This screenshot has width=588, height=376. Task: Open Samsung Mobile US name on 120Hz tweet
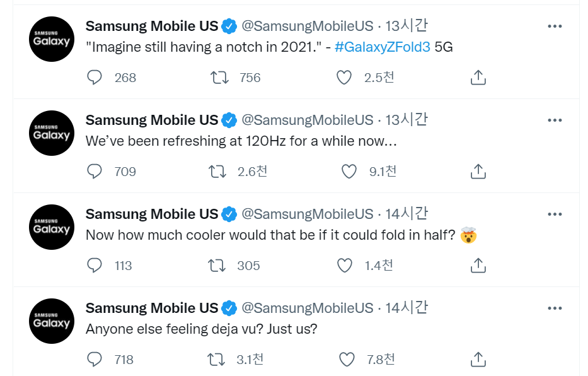click(x=151, y=120)
